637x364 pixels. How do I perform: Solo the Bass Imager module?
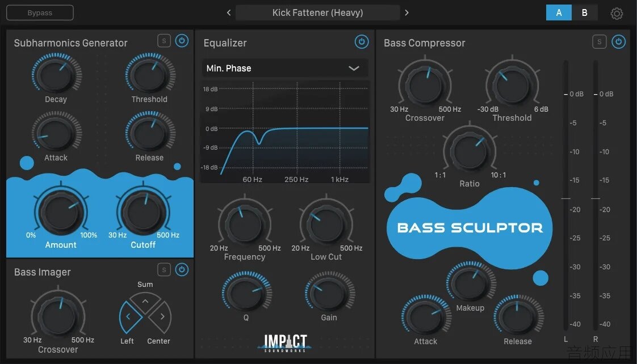pyautogui.click(x=164, y=270)
